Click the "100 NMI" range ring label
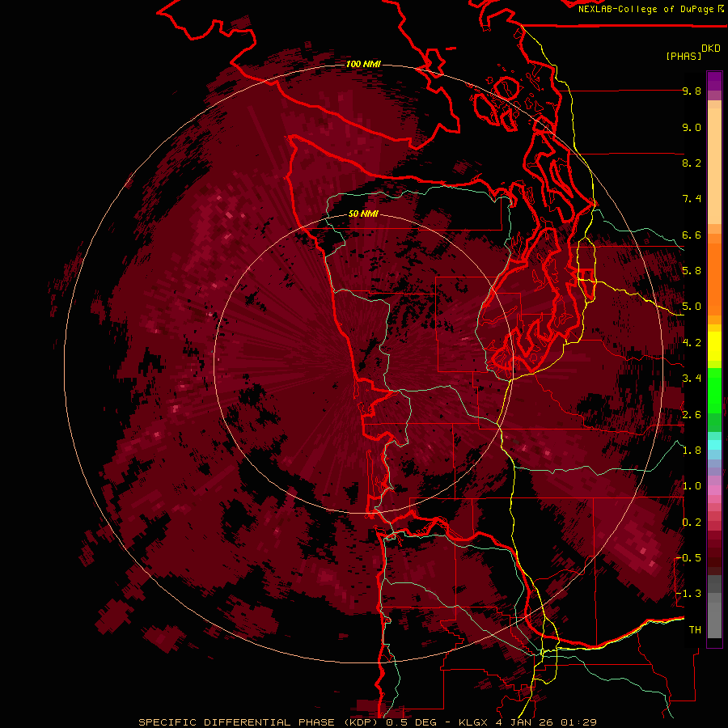This screenshot has width=728, height=728. 363,64
